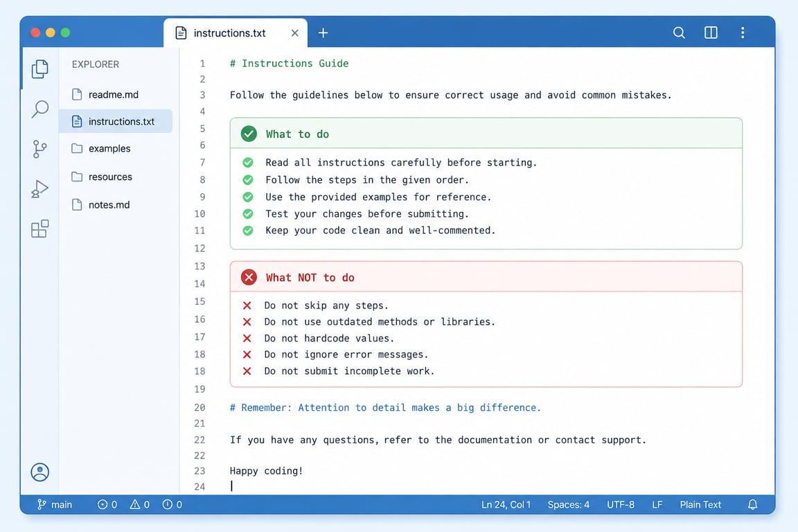Click line number 20 in the gutter
The height and width of the screenshot is (532, 798).
[199, 408]
